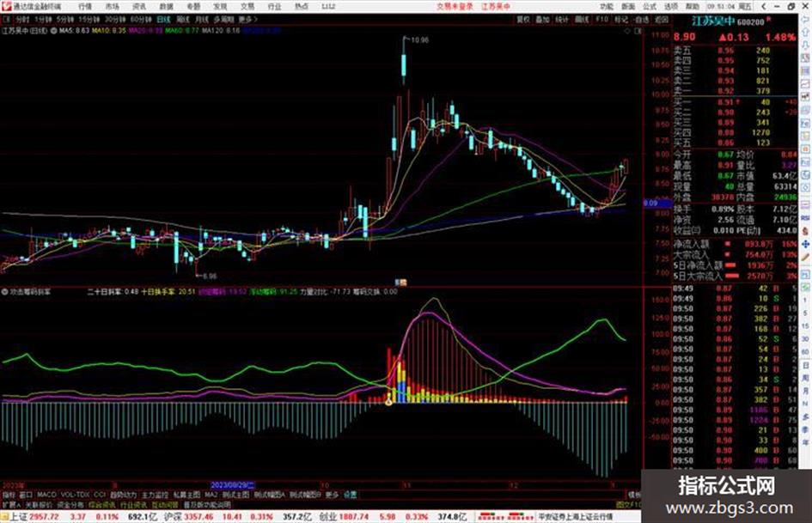812x523 pixels.
Task: Click the 创业 index in status bar
Action: [x=327, y=517]
